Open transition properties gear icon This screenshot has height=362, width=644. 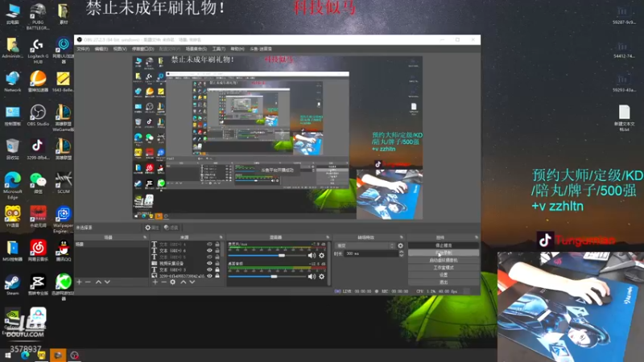(x=400, y=246)
